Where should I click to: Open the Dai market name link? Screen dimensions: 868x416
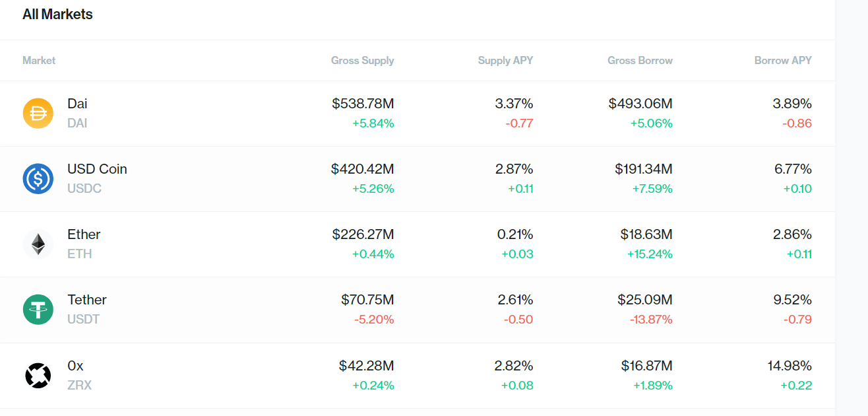[77, 104]
